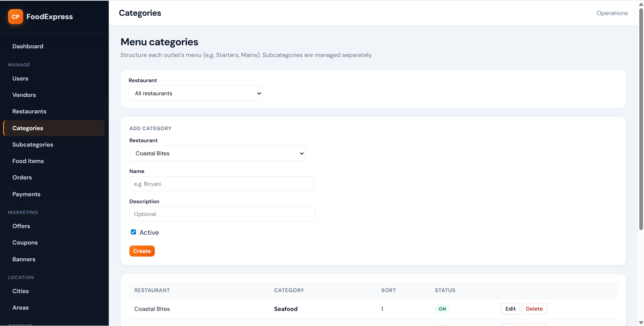The image size is (644, 326).
Task: Click the Seafood category name
Action: tap(286, 309)
